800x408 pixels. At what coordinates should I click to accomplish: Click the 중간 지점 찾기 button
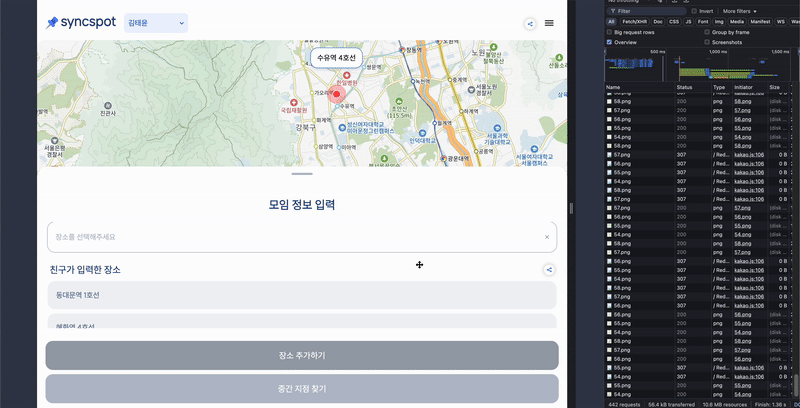click(x=302, y=388)
